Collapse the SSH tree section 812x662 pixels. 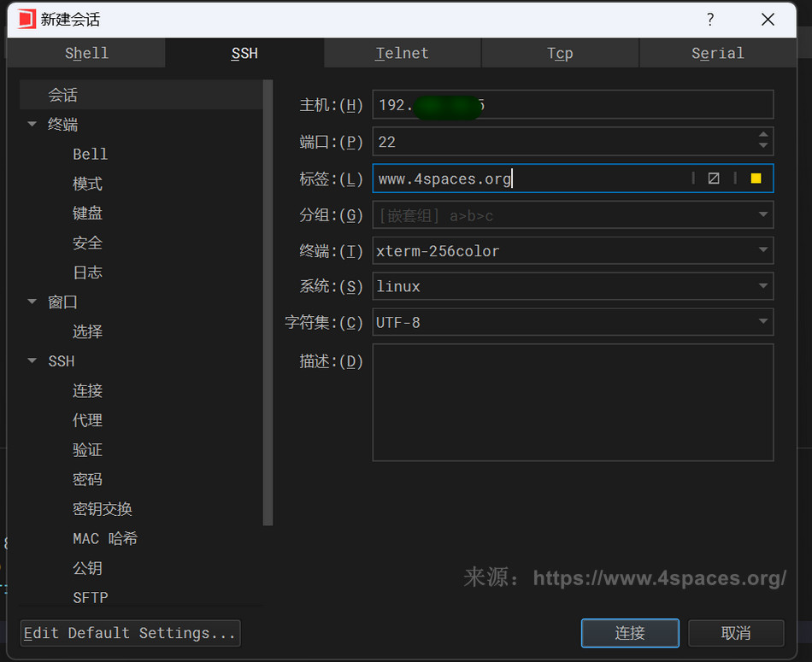pyautogui.click(x=32, y=361)
